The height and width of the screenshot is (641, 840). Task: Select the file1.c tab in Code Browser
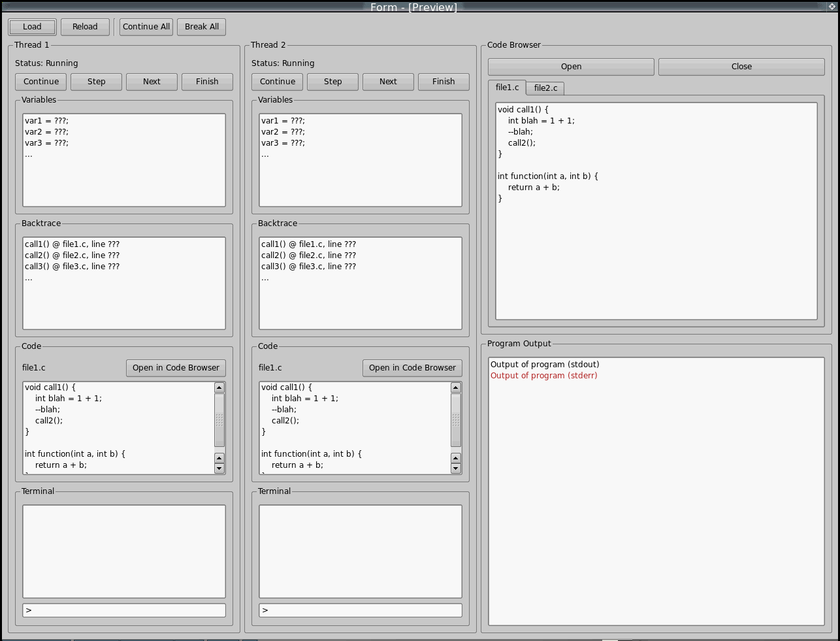coord(507,88)
